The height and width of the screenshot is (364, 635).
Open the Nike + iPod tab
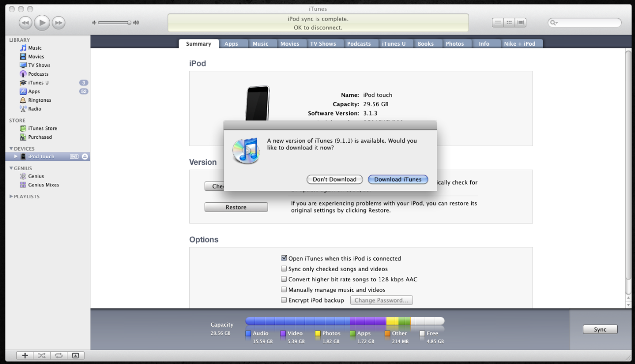[x=520, y=44]
